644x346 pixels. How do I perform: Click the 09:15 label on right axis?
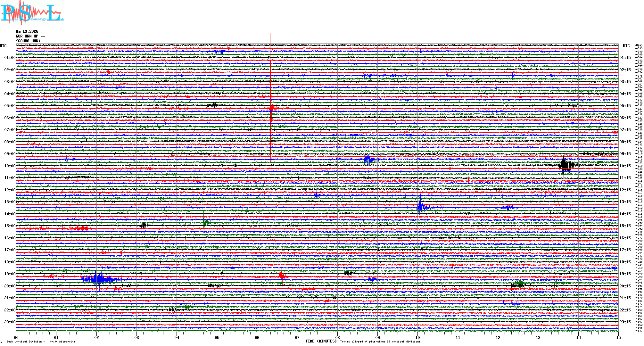coord(625,154)
